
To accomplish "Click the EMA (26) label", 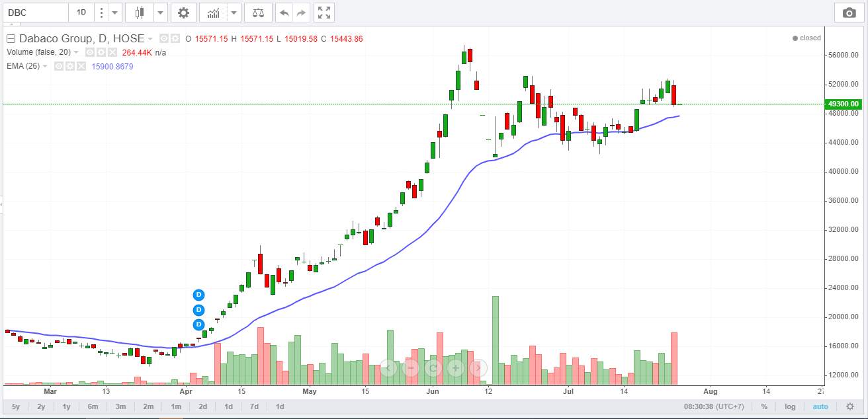I will pyautogui.click(x=24, y=66).
